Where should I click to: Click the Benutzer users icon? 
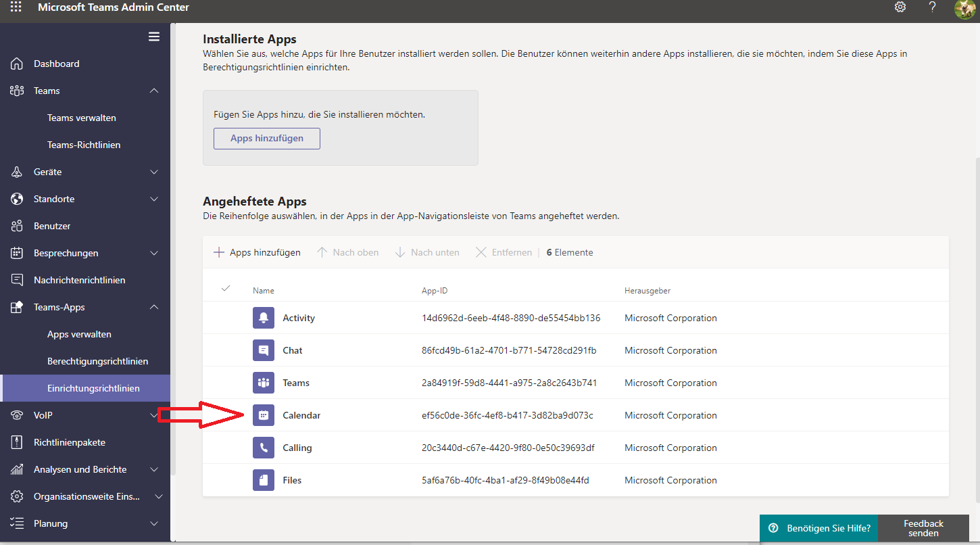18,226
